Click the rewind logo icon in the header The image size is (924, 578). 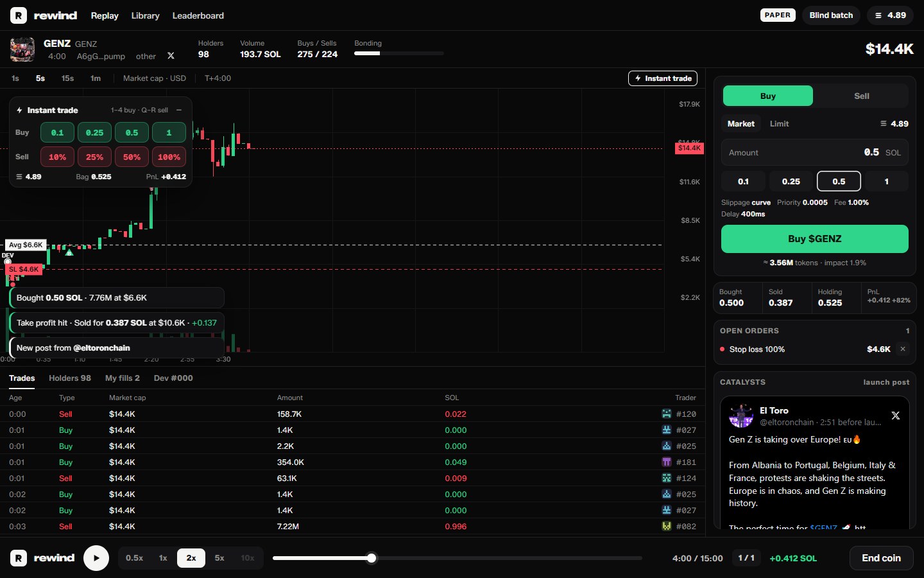click(x=19, y=15)
